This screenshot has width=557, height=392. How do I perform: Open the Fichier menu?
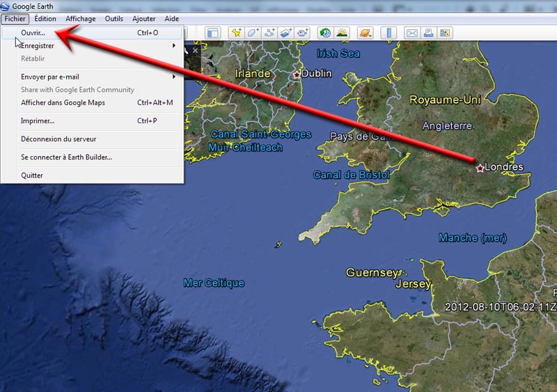(x=15, y=19)
